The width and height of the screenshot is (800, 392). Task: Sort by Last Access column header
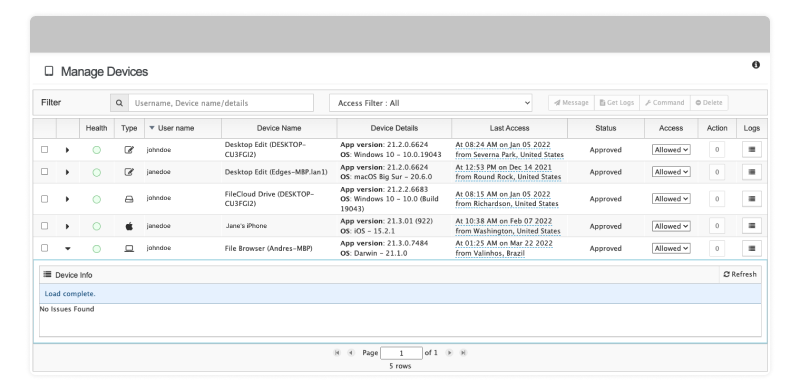point(509,128)
